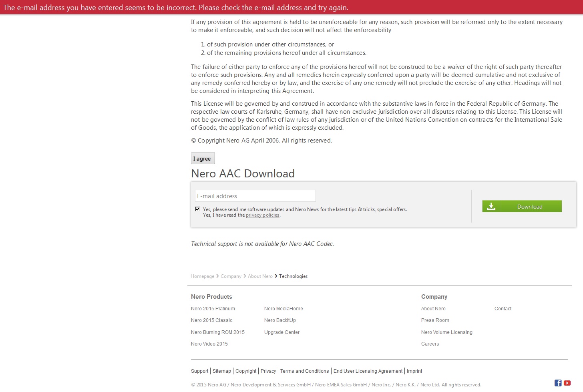Go to Homepage breadcrumb
Image resolution: width=583 pixels, height=392 pixels.
coord(202,276)
